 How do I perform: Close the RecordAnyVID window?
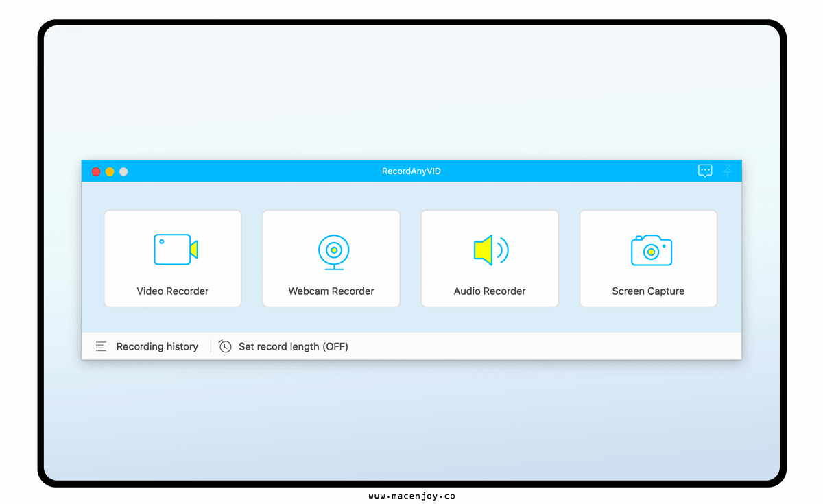[96, 171]
